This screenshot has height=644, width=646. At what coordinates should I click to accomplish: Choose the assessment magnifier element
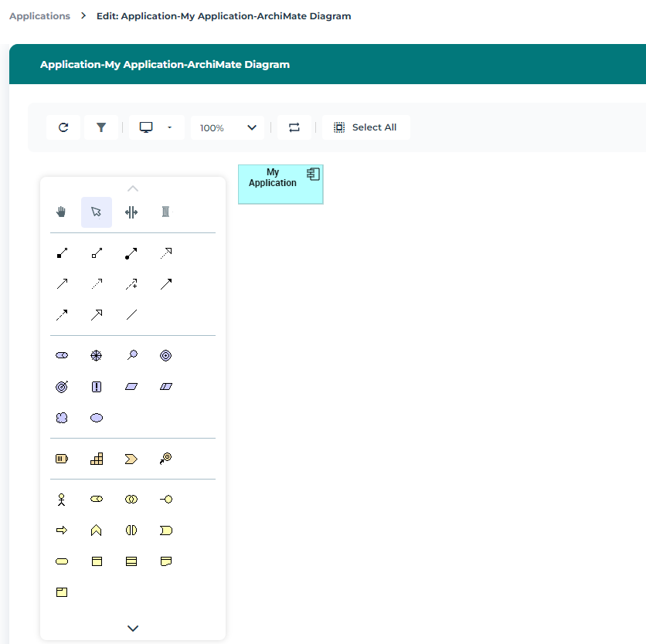(131, 355)
